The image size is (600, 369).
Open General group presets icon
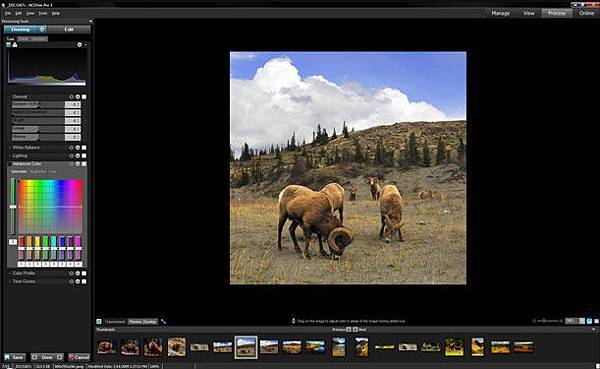click(78, 97)
